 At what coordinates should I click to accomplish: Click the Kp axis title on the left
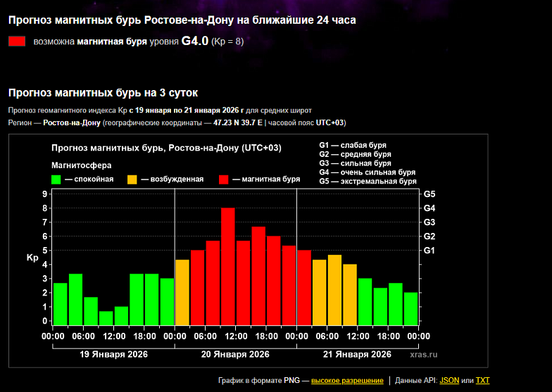click(x=32, y=258)
